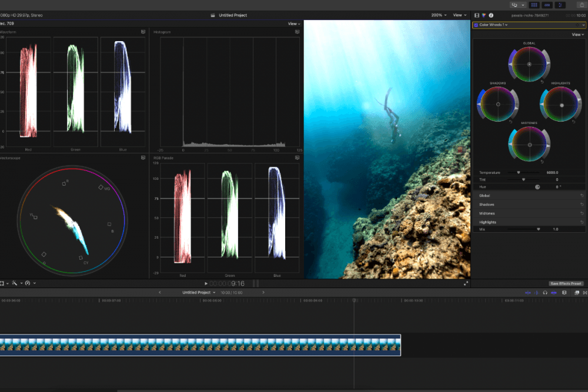Open the effects browser icon in timeline
Screen dimensions: 588x392
[x=577, y=293]
